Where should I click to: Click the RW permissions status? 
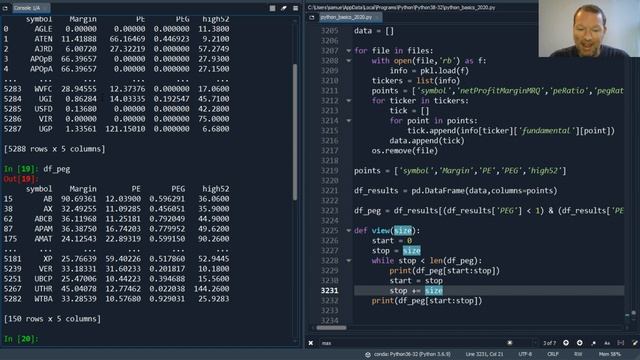[x=578, y=354]
